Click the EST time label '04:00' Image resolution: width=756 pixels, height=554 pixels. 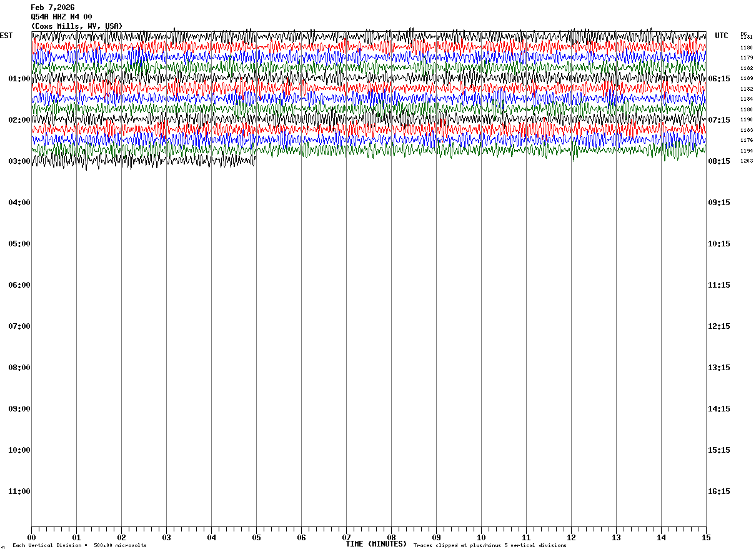19,203
